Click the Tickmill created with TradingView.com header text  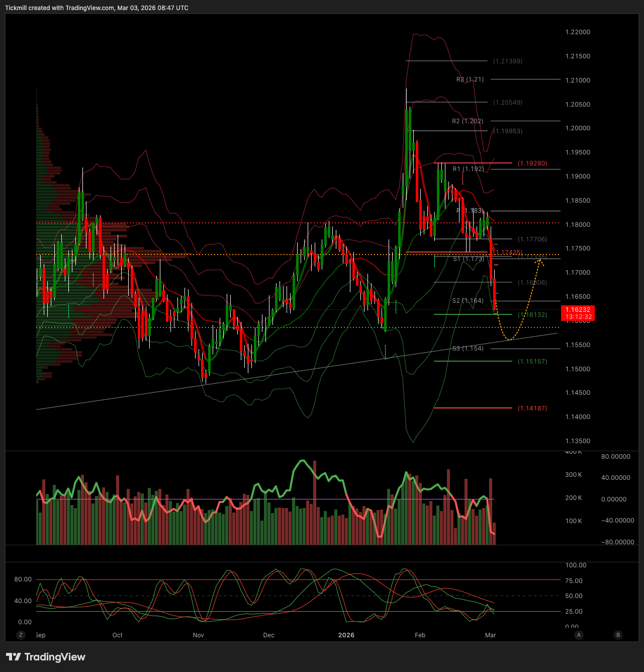[97, 8]
